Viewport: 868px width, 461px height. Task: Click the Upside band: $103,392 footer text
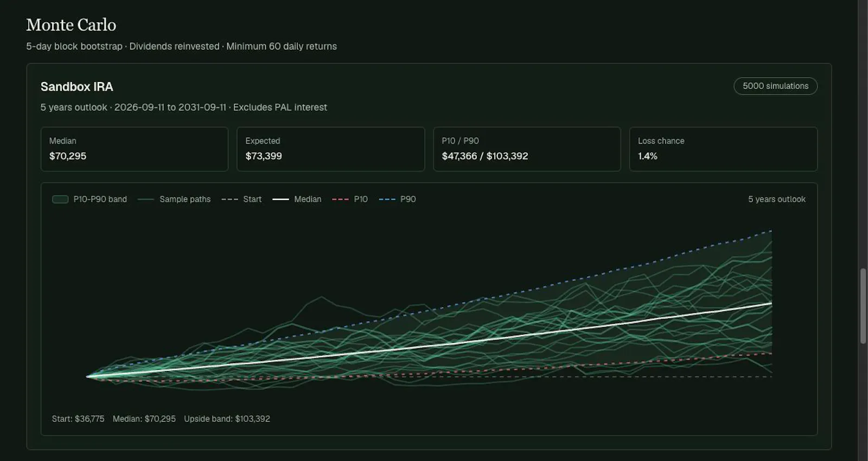pyautogui.click(x=227, y=419)
